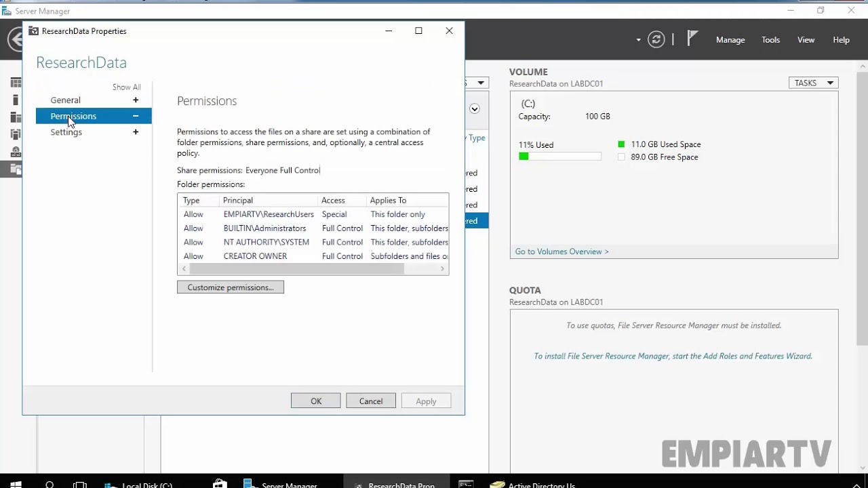
Task: Click the green Used Space legend swatch
Action: pos(621,144)
